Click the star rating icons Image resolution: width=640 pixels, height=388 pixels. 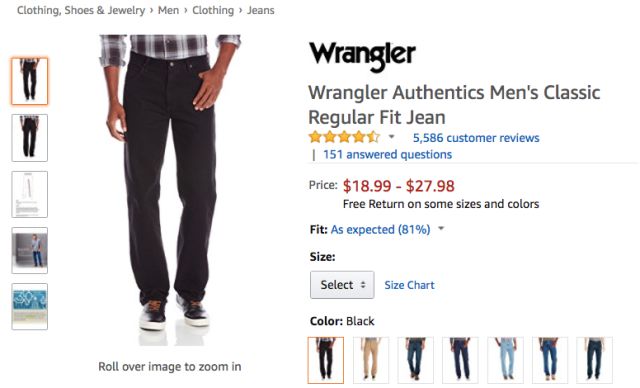(344, 137)
